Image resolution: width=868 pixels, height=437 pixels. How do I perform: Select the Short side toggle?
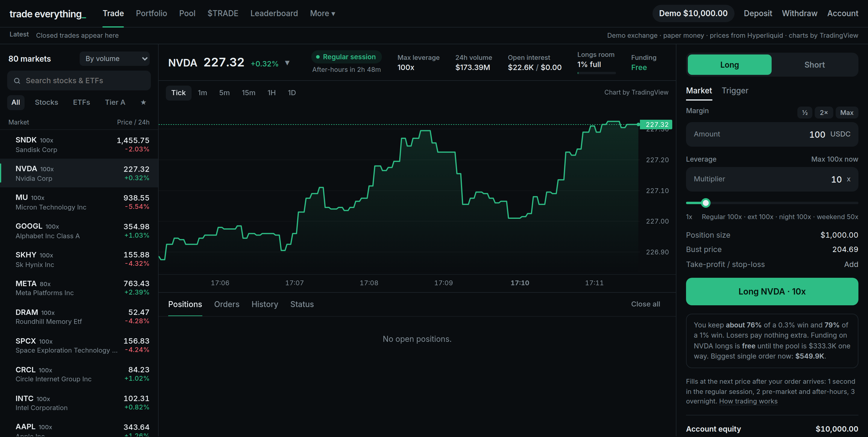(814, 65)
